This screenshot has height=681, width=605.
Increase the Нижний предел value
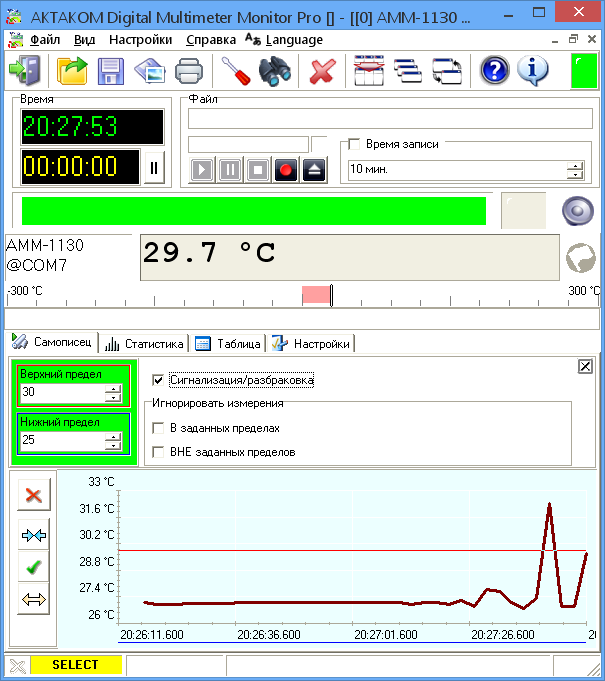click(113, 437)
